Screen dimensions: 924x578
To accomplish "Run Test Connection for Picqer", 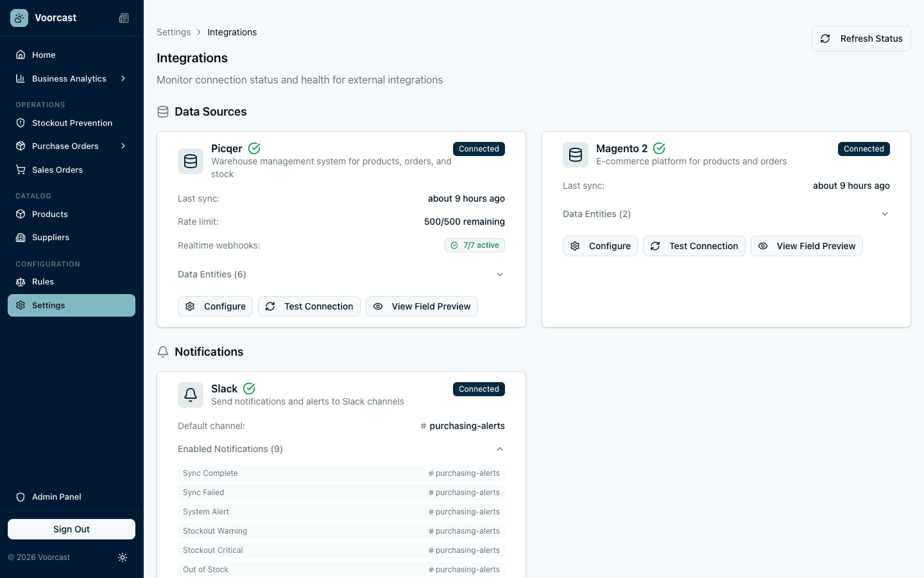I will click(309, 306).
